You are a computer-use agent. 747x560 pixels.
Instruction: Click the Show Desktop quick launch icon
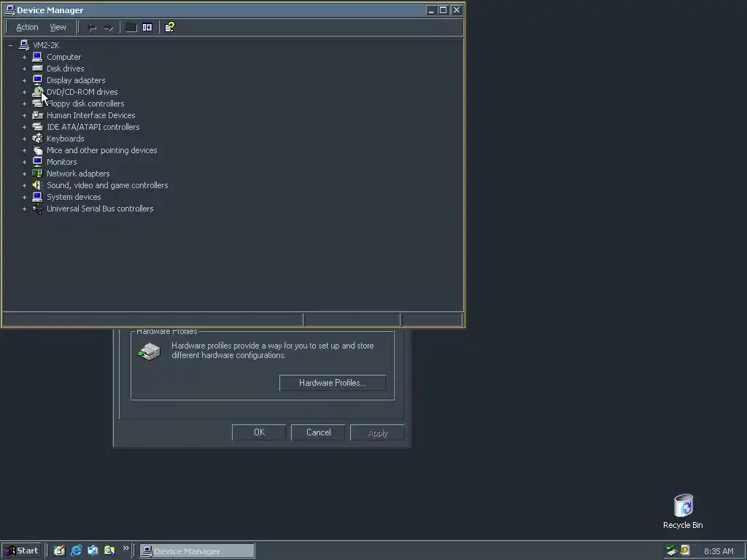coord(59,551)
